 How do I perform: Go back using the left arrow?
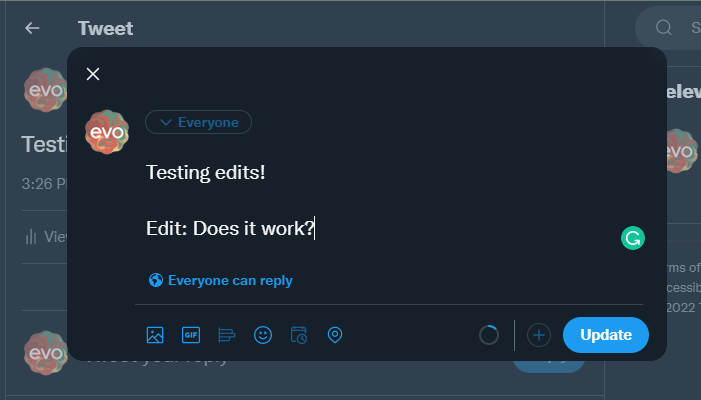coord(32,28)
